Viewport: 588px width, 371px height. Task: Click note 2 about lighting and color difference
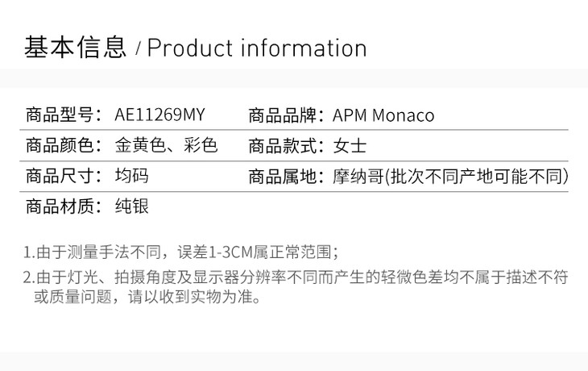295,277
